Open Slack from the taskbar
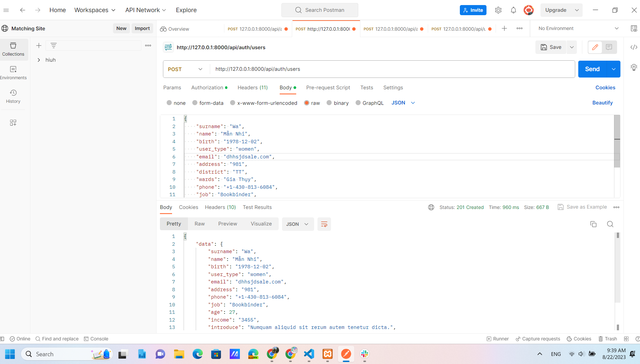This screenshot has height=364, width=640. [365, 354]
